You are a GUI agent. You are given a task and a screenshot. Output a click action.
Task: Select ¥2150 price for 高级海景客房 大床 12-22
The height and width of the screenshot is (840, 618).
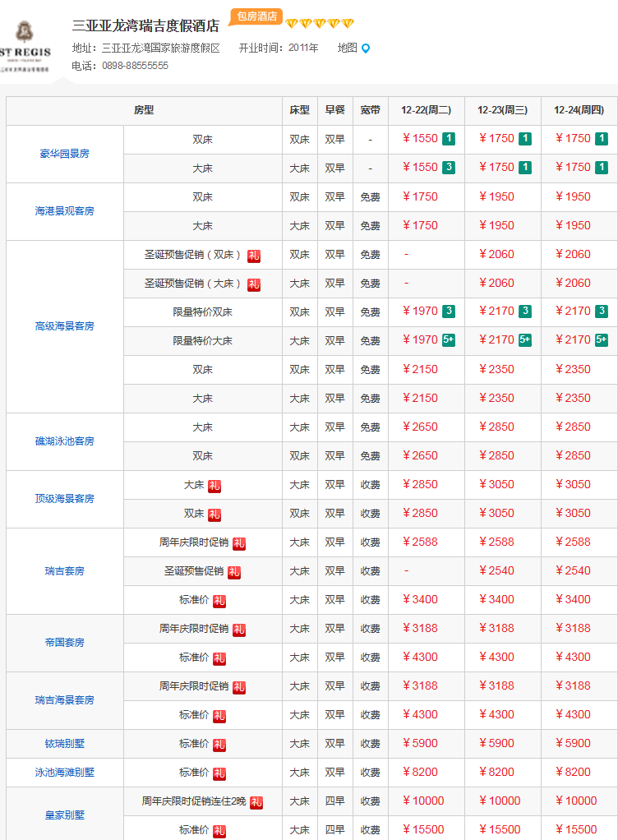[x=420, y=398]
